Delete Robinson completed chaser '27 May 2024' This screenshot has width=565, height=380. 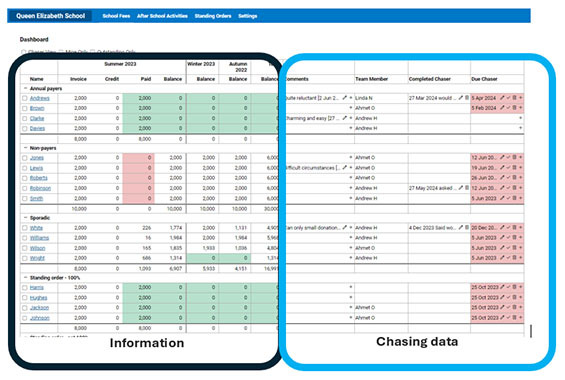click(x=467, y=188)
